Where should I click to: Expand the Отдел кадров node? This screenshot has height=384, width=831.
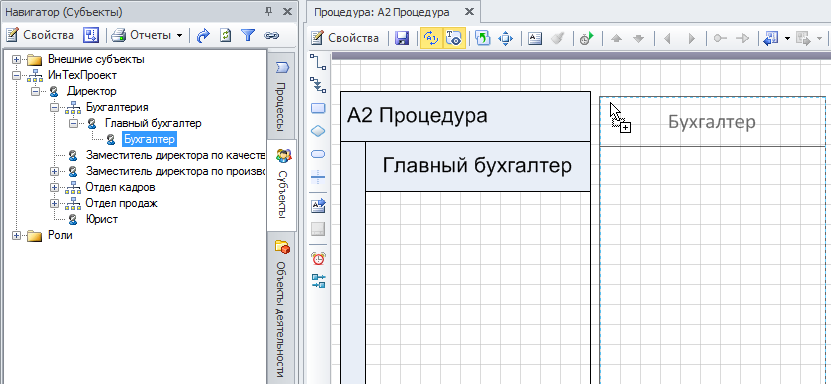tap(54, 187)
